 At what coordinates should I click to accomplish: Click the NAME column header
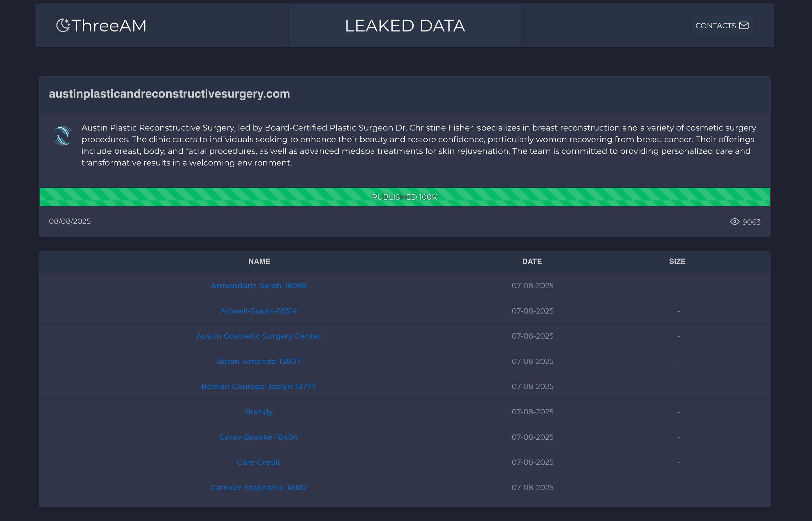click(x=259, y=261)
